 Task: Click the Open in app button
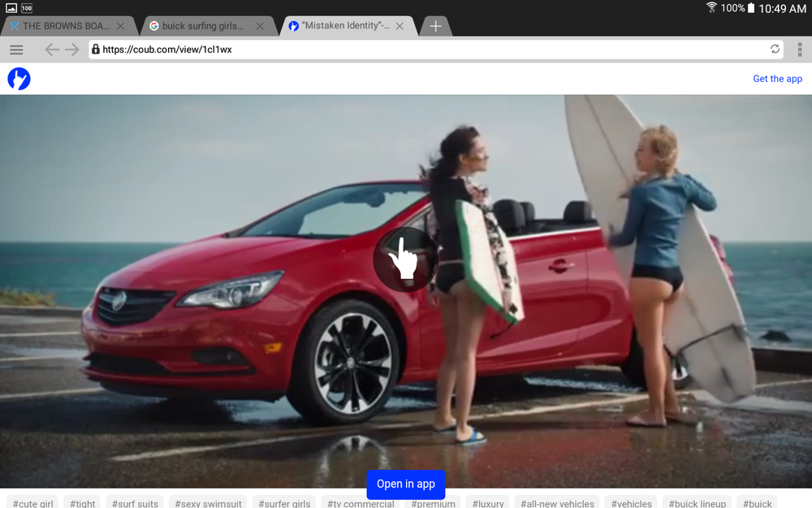[x=406, y=484]
